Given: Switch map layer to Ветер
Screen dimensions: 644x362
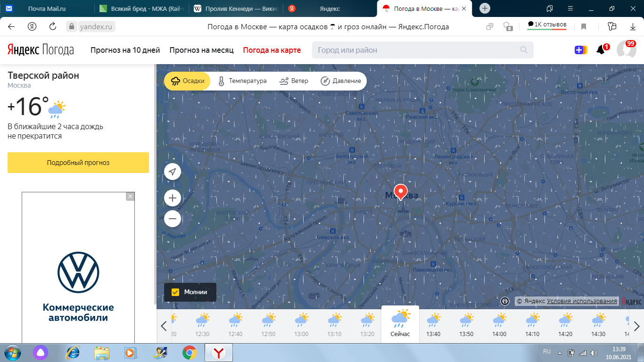Looking at the screenshot, I should [x=294, y=81].
